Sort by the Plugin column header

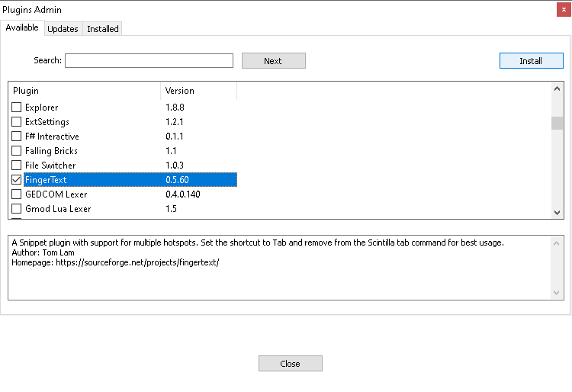84,91
